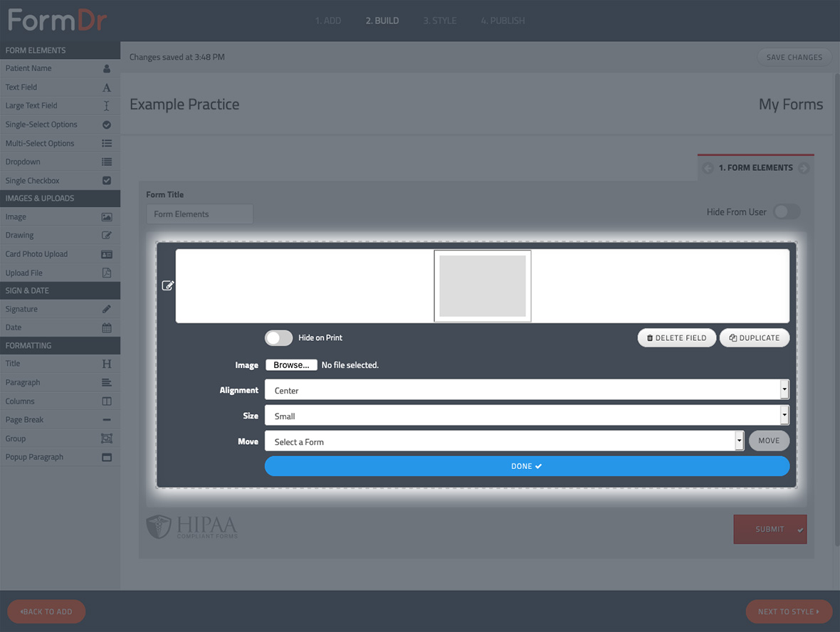The height and width of the screenshot is (632, 840).
Task: Click the Title heading H icon
Action: [x=107, y=364]
